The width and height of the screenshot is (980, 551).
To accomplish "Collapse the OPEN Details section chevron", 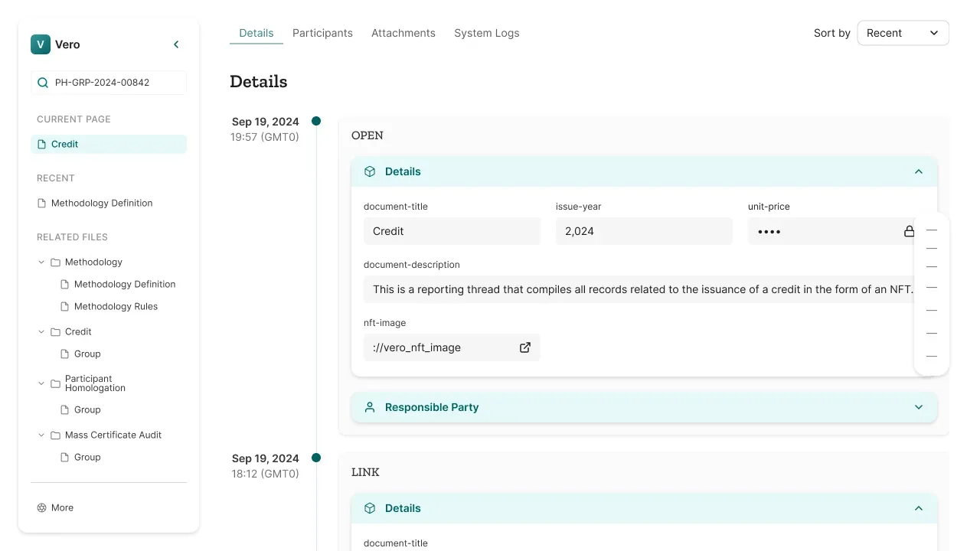I will click(x=919, y=171).
